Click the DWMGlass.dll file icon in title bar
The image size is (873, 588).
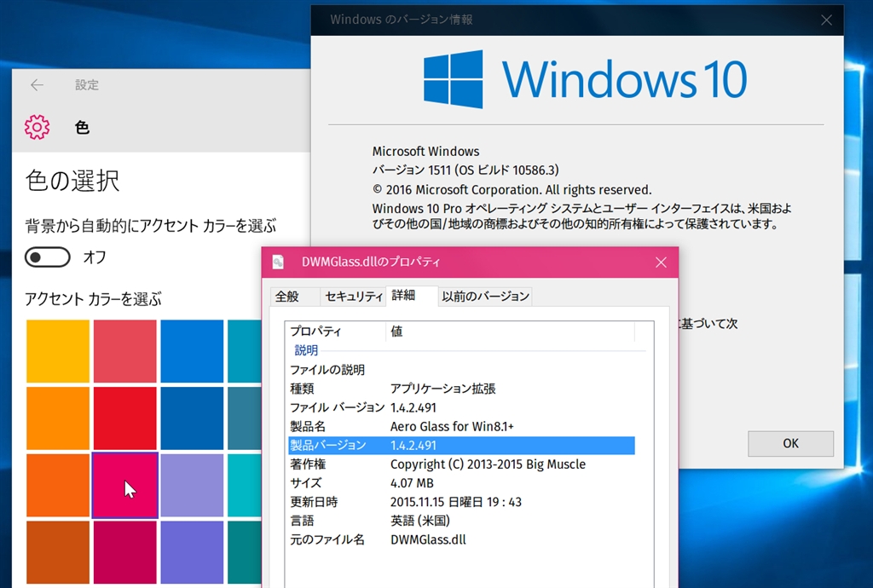[278, 262]
